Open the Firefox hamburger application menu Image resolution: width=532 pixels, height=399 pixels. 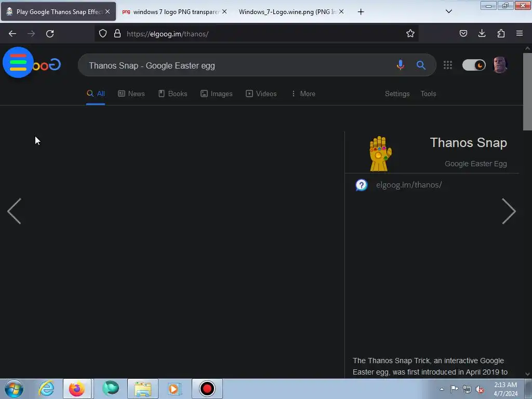point(520,33)
